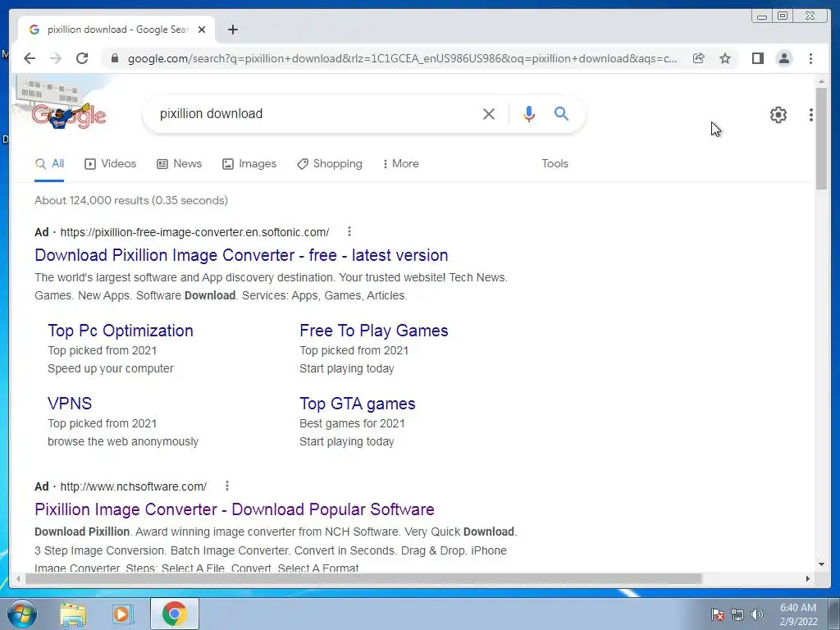Open options dots for softonic ad
The image size is (840, 630).
click(349, 231)
